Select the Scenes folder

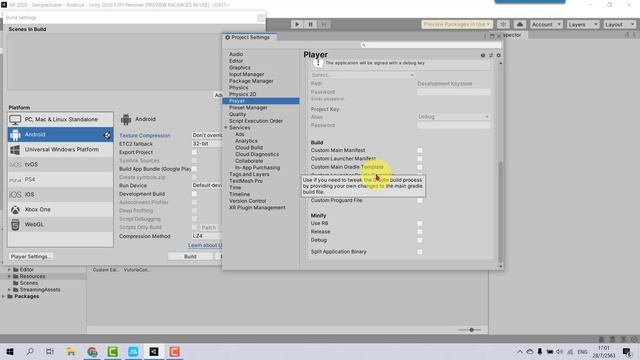click(x=29, y=283)
